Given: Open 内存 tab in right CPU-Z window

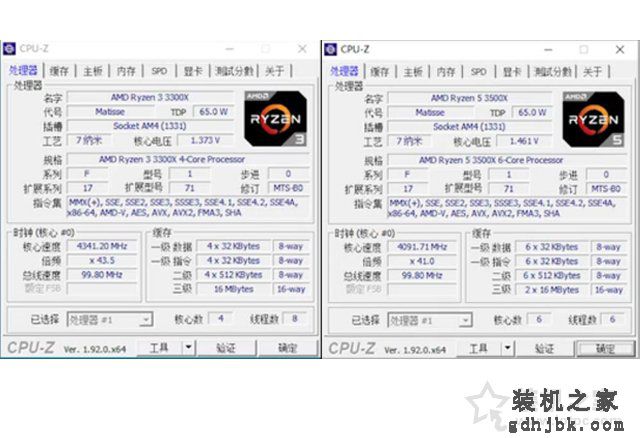Looking at the screenshot, I should (x=446, y=72).
